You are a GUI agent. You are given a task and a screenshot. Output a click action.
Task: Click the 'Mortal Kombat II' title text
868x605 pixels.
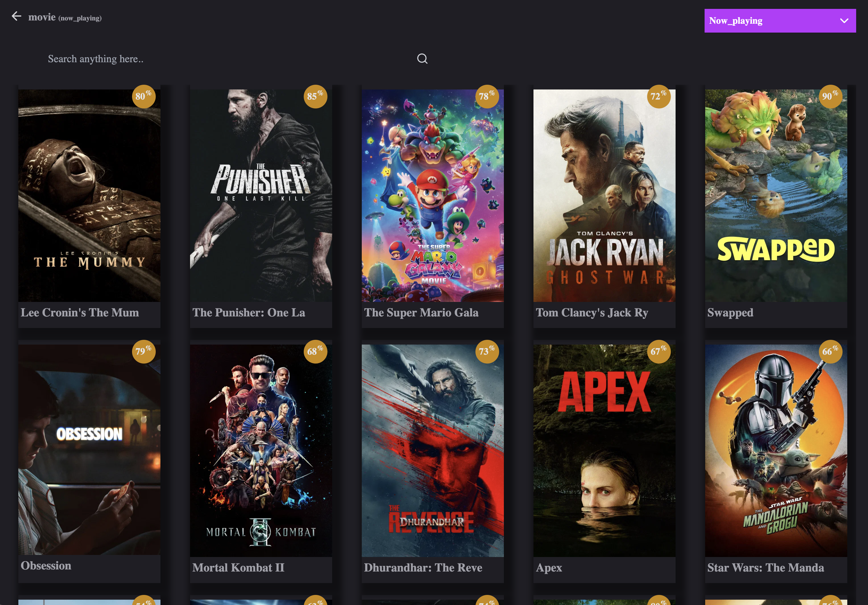click(238, 568)
